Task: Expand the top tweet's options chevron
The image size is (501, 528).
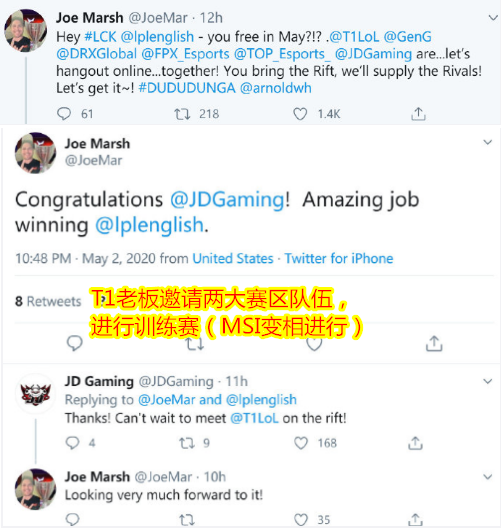Action: (x=493, y=18)
